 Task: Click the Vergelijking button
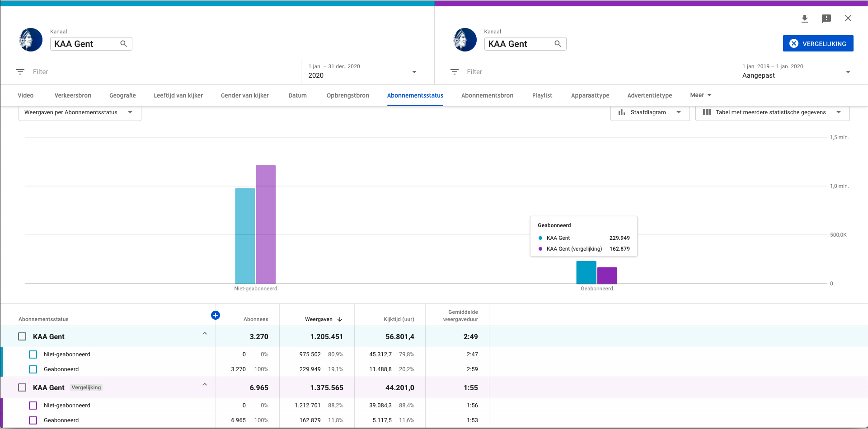[x=818, y=43]
